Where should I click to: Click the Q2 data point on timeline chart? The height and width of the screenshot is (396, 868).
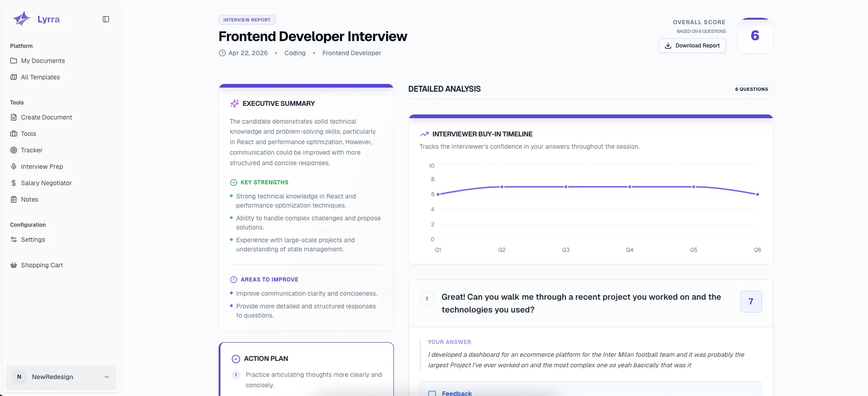point(502,187)
